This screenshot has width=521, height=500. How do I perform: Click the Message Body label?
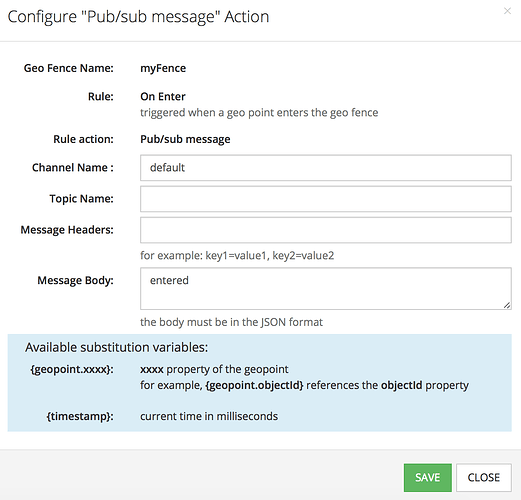click(75, 280)
